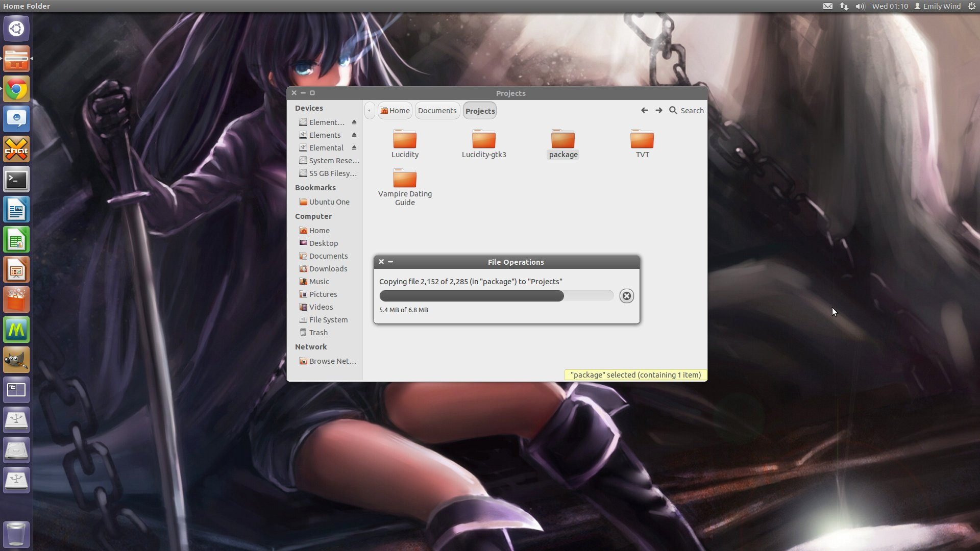Open Home in sidebar
The height and width of the screenshot is (551, 980).
tap(314, 230)
